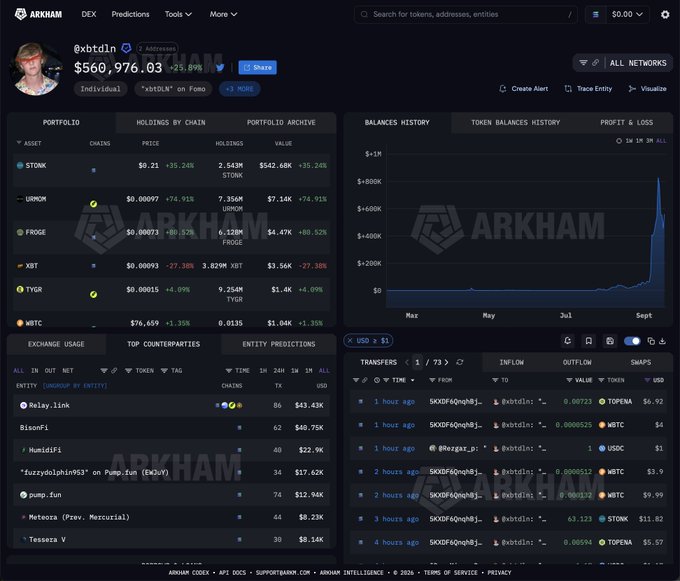
Task: Click the @xbtdln profile picture
Action: tap(37, 69)
